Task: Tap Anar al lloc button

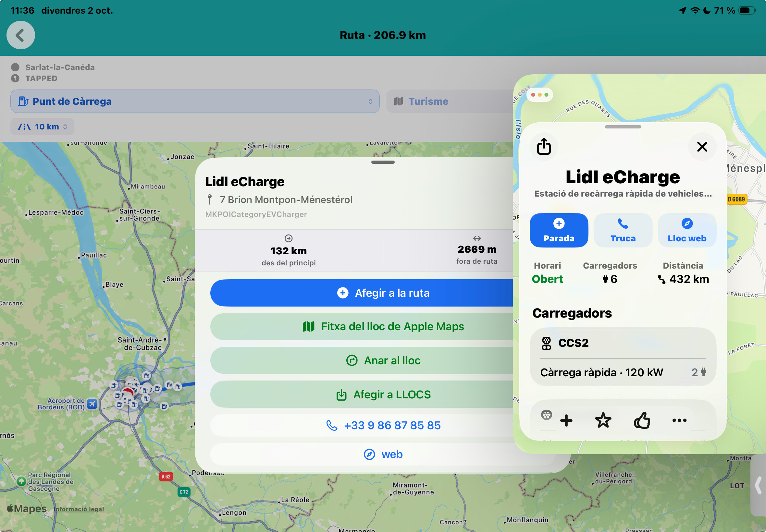Action: pos(362,360)
